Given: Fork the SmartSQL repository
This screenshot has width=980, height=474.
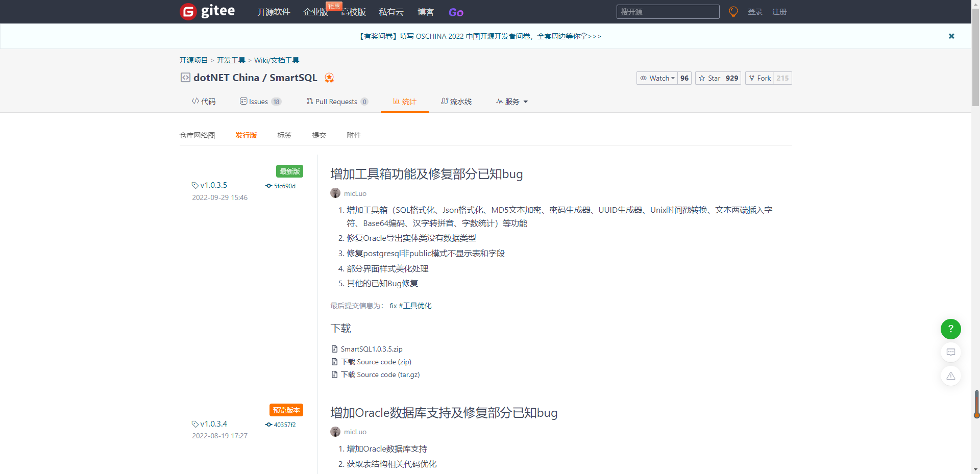Looking at the screenshot, I should pos(759,78).
